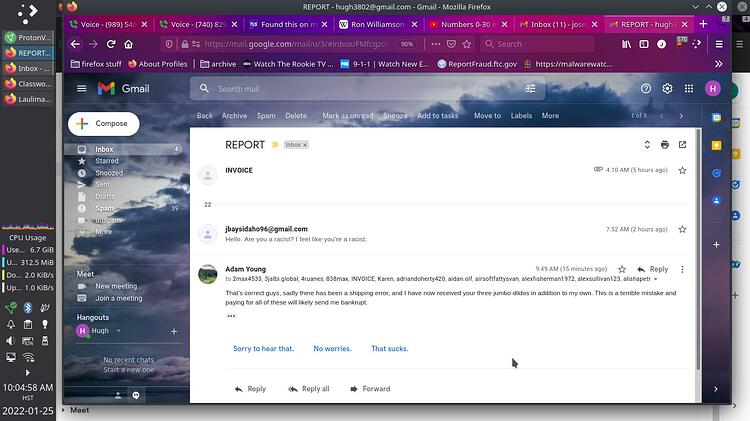Screen dimensions: 750x421
Task: Click the bottom Reply button
Action: click(251, 389)
